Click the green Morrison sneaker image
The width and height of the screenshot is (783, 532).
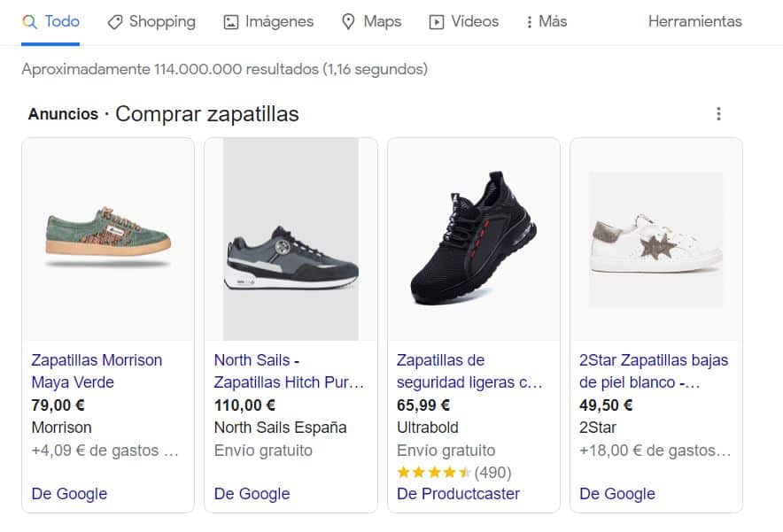107,237
